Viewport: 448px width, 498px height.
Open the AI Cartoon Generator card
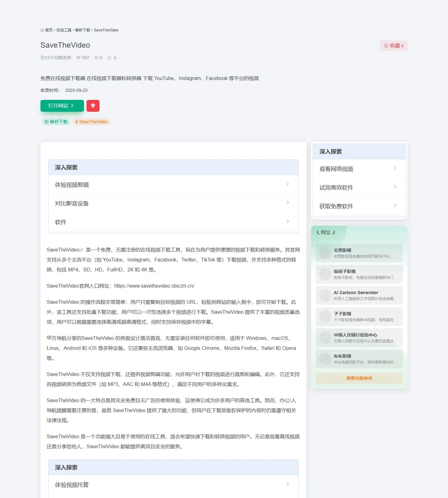pos(359,295)
